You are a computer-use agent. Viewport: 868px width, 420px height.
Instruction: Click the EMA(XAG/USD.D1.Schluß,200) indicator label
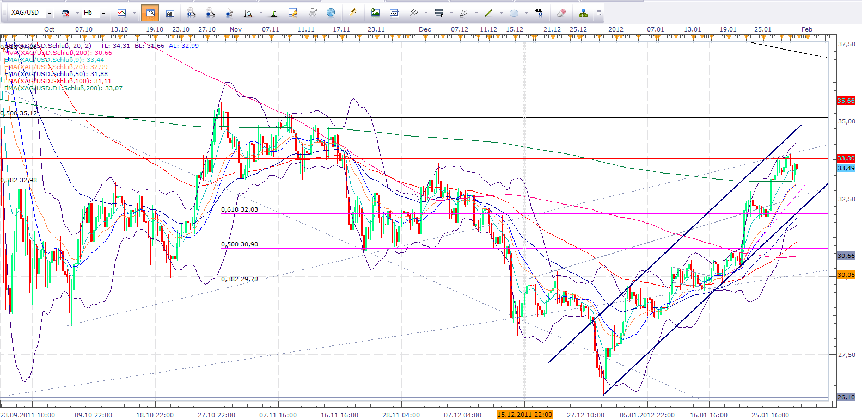(x=63, y=88)
